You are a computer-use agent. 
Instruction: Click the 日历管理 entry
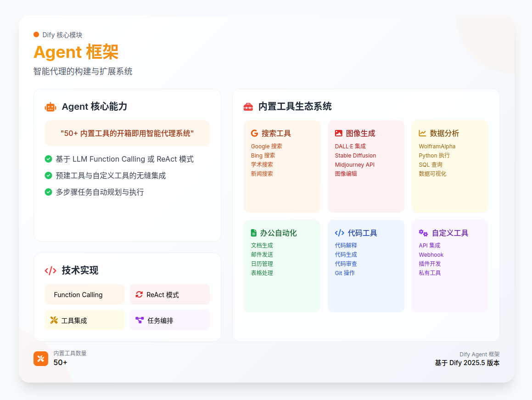point(262,264)
